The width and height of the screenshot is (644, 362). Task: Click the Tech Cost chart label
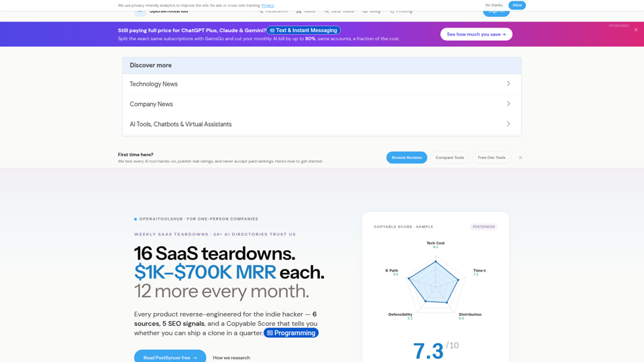click(x=435, y=243)
